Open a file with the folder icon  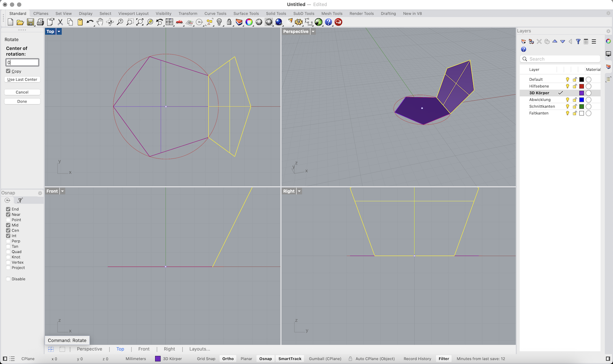tap(20, 22)
